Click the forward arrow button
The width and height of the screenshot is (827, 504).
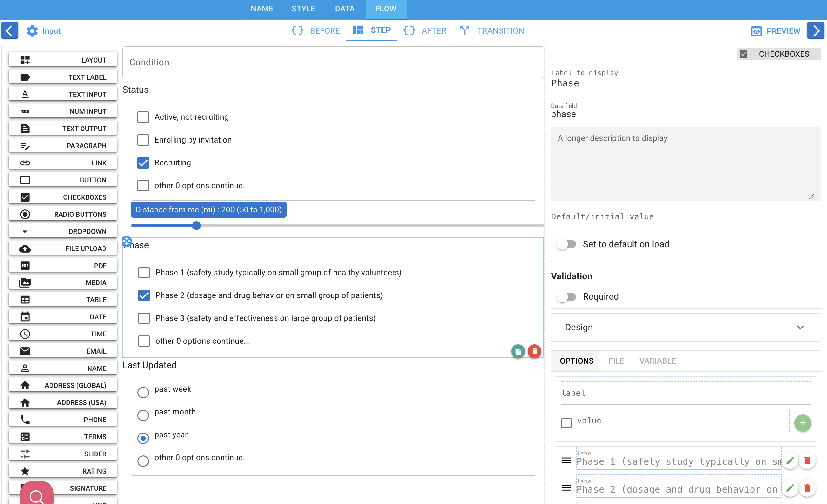816,30
